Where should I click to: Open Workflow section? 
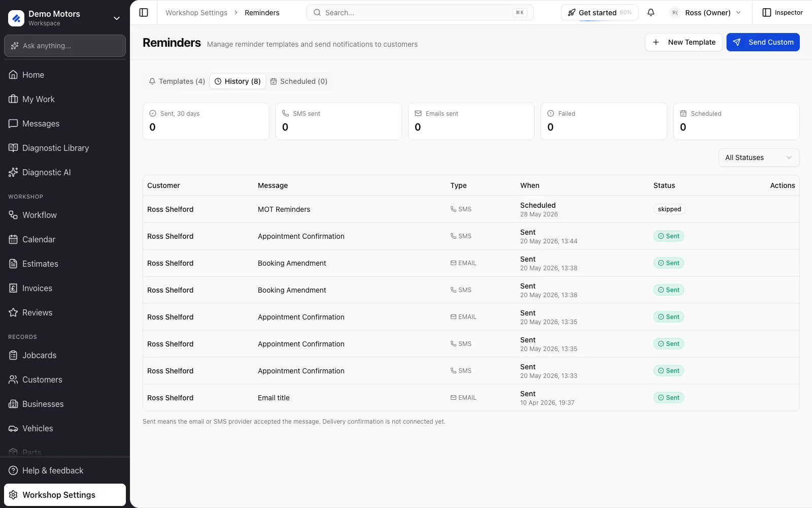point(65,215)
